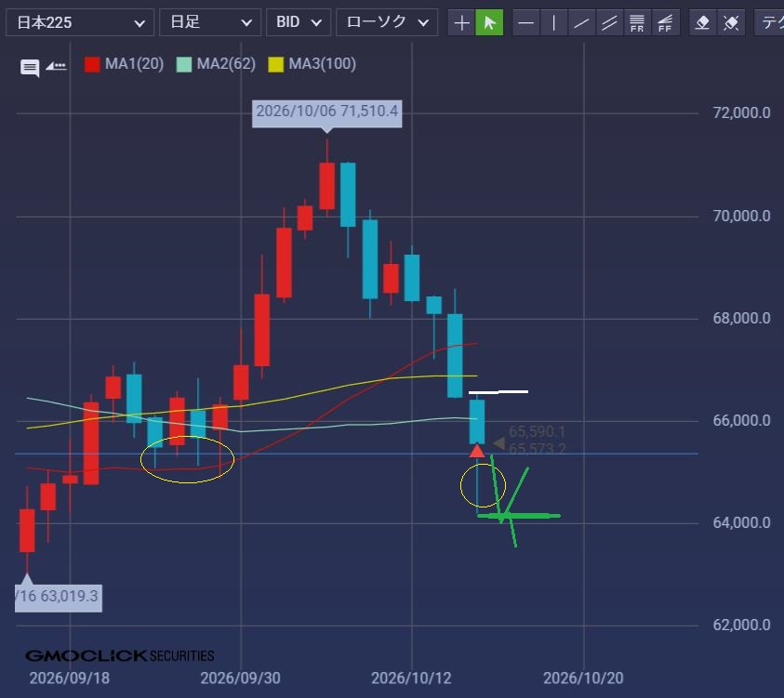Viewport: 784px width, 698px height.
Task: Click the red MA1(20) color swatch
Action: (x=92, y=64)
